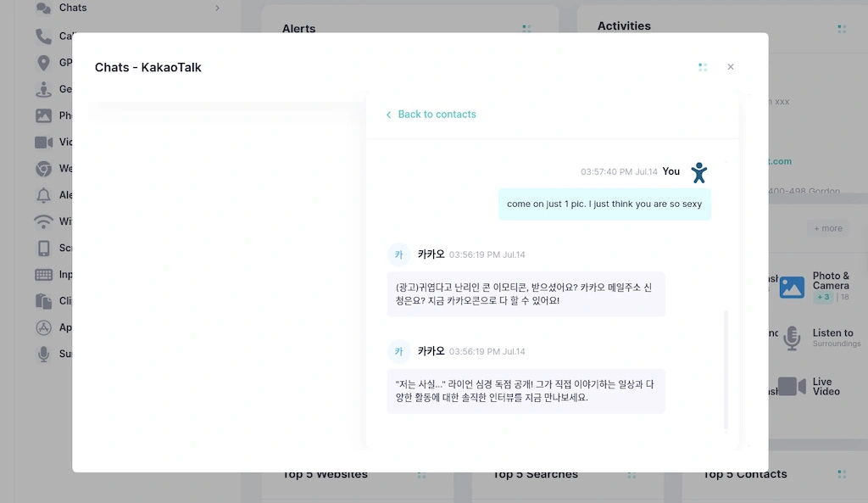Open the Videos camera icon in sidebar
The height and width of the screenshot is (503, 868).
coord(46,142)
